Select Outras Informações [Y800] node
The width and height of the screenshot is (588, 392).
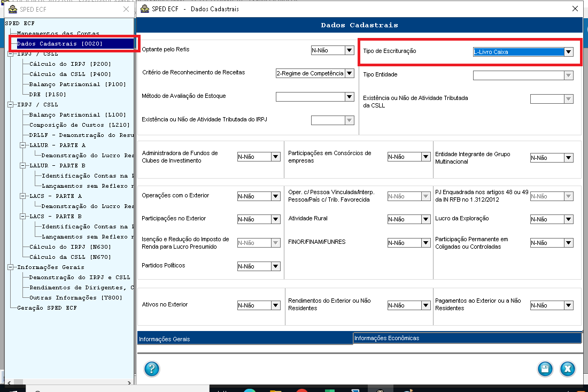(x=76, y=297)
